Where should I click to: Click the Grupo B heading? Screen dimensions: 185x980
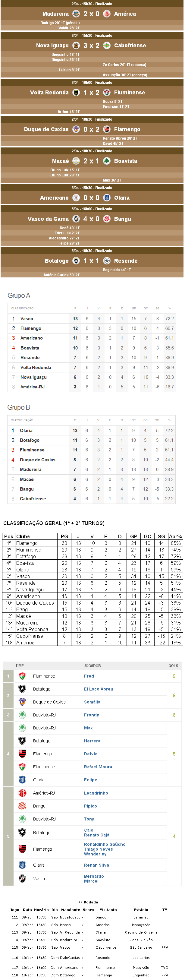coord(19,407)
